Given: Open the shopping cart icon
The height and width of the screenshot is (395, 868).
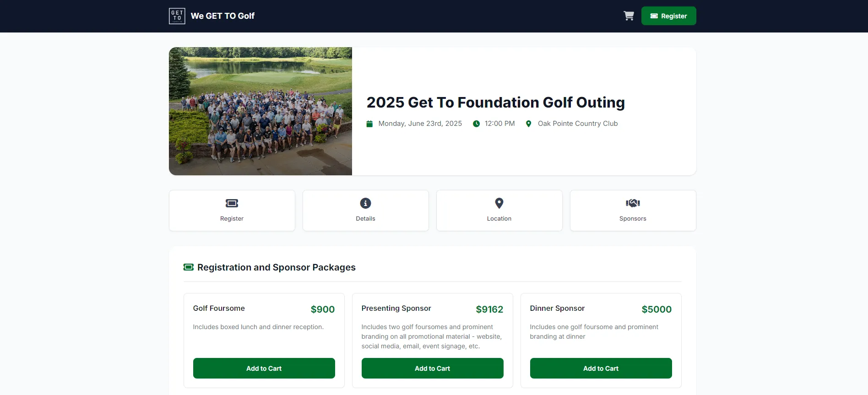Looking at the screenshot, I should 629,16.
